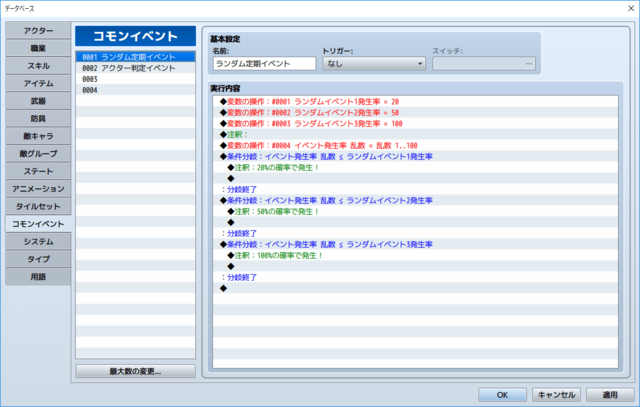Open the トリガー dropdown showing なし
This screenshot has width=640, height=407.
374,64
